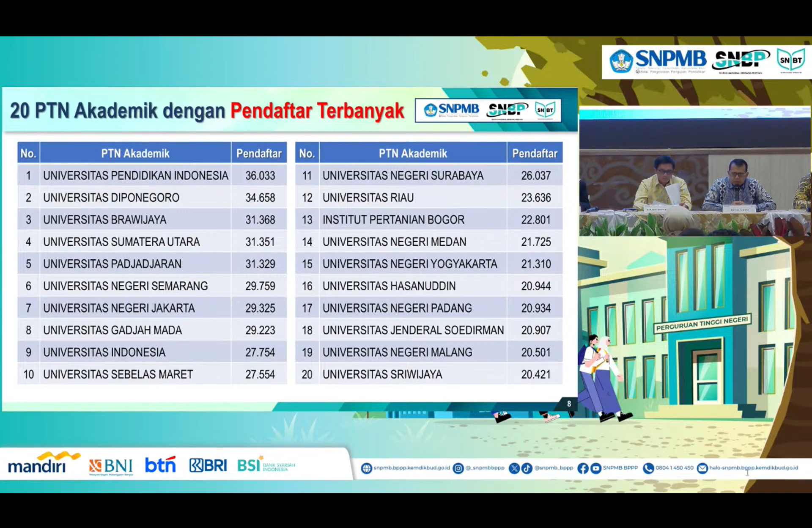The width and height of the screenshot is (812, 528).
Task: Click the BRI bank logo
Action: coord(208,465)
